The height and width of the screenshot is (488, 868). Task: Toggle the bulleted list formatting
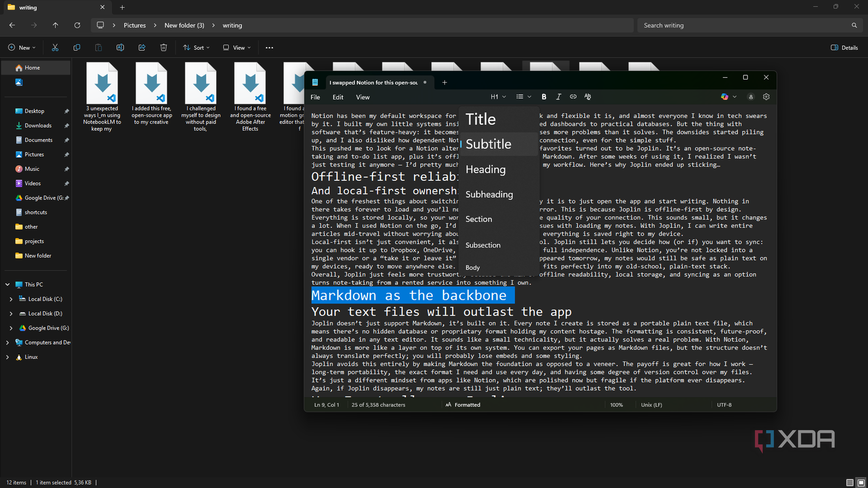click(520, 96)
